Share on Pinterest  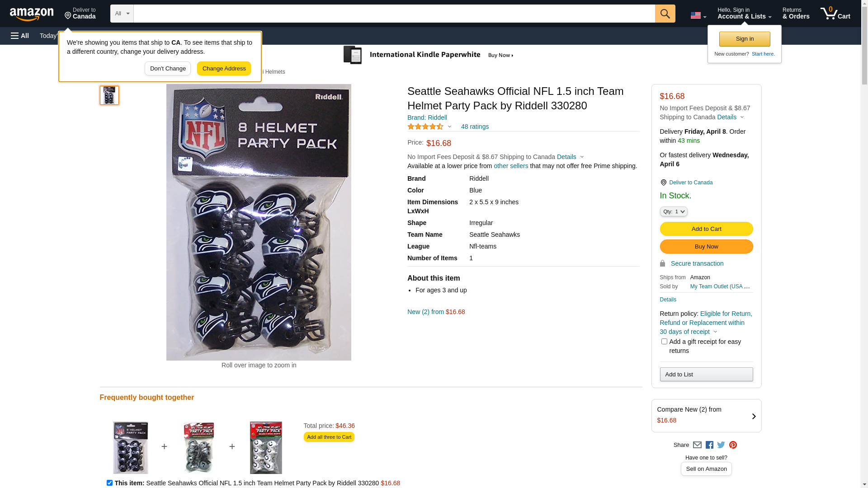click(733, 445)
